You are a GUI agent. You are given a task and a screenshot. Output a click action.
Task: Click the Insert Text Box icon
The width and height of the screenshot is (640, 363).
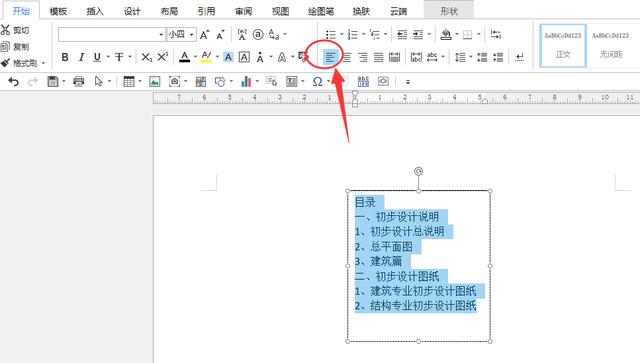pos(291,82)
